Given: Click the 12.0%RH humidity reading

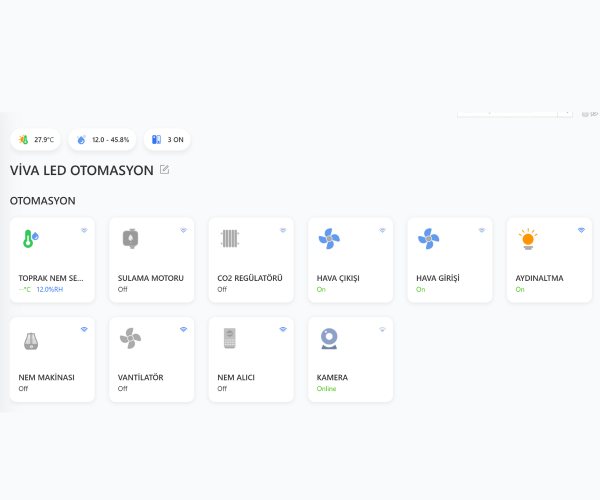Looking at the screenshot, I should [50, 290].
